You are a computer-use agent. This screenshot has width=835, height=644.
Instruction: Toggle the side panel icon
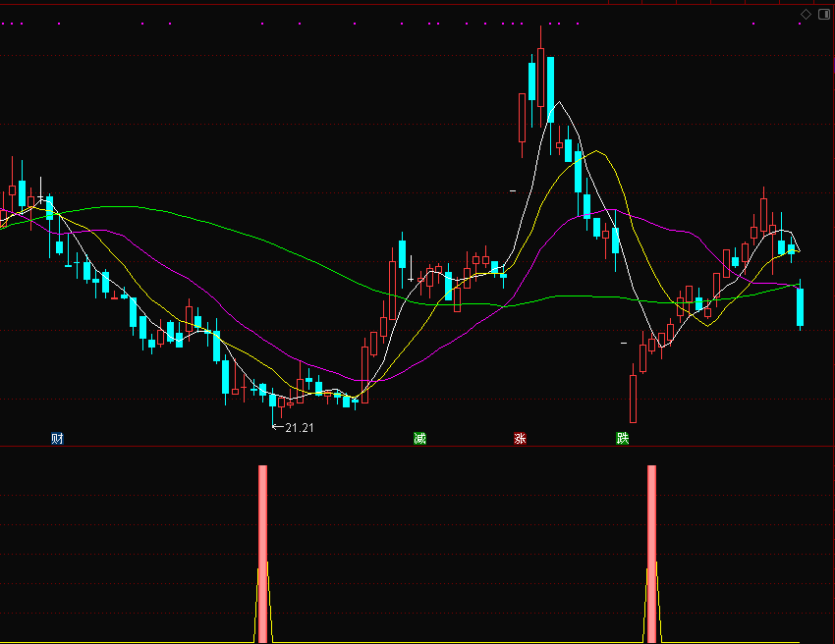(x=824, y=15)
